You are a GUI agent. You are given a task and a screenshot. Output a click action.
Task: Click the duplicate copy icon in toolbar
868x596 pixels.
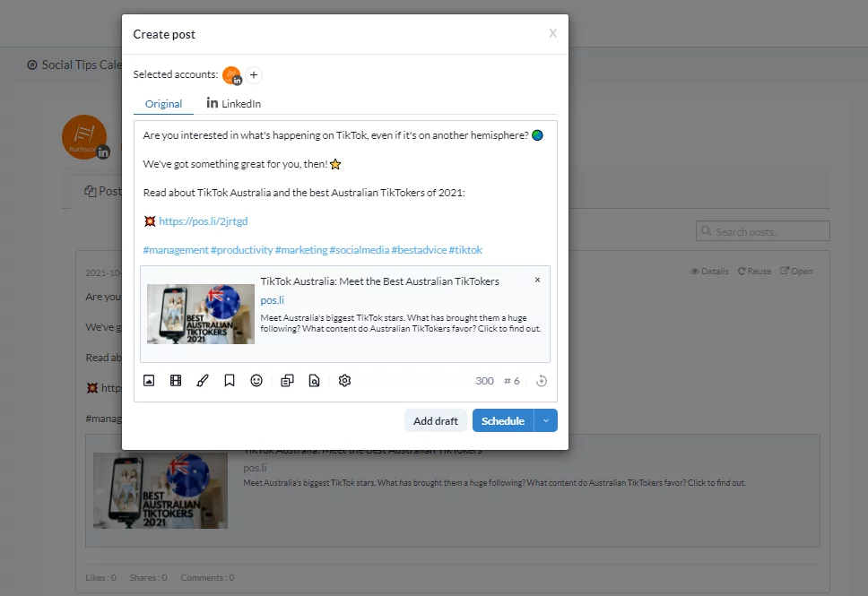click(287, 380)
